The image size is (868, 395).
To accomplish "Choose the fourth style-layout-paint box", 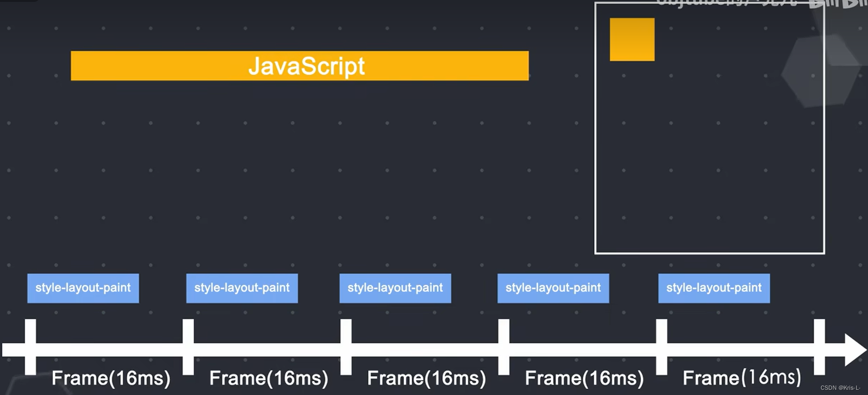I will pos(553,288).
